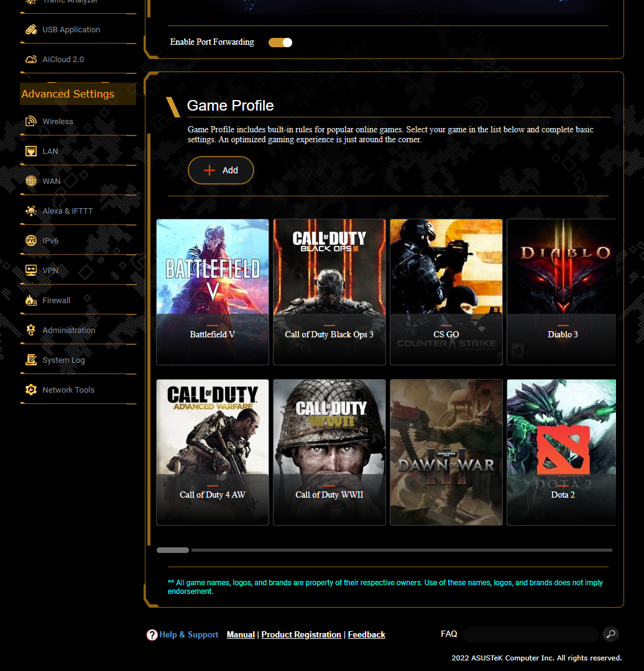
Task: Click the VPN monitor icon
Action: coord(31,270)
